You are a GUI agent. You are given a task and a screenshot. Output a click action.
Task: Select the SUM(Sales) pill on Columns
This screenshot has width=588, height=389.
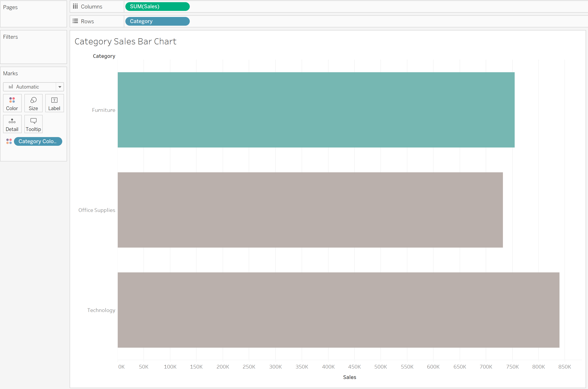(157, 7)
